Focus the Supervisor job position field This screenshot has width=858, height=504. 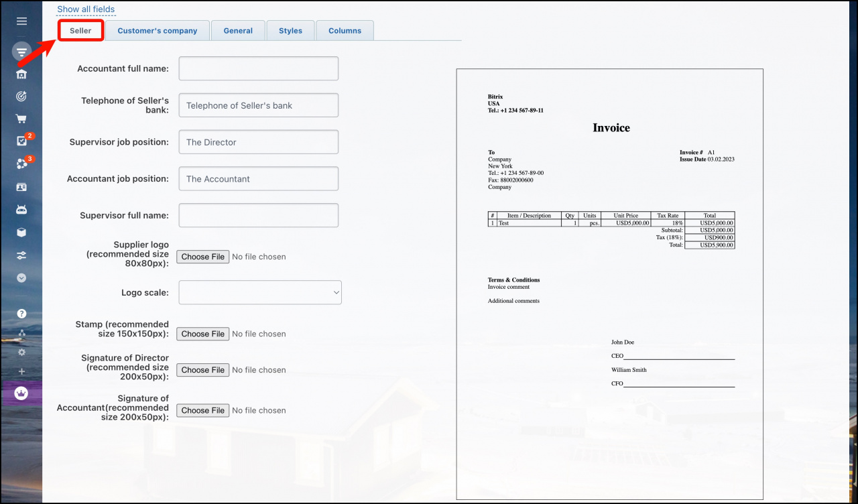coord(259,142)
